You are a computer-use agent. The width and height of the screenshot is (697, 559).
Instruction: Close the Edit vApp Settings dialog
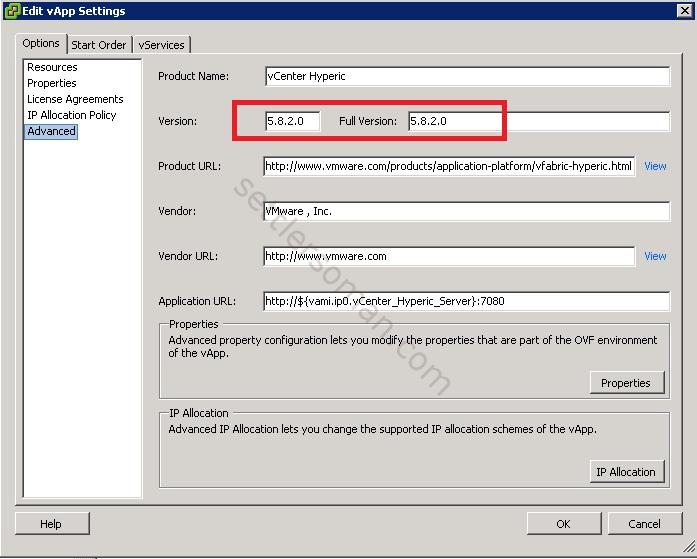pyautogui.click(x=683, y=10)
